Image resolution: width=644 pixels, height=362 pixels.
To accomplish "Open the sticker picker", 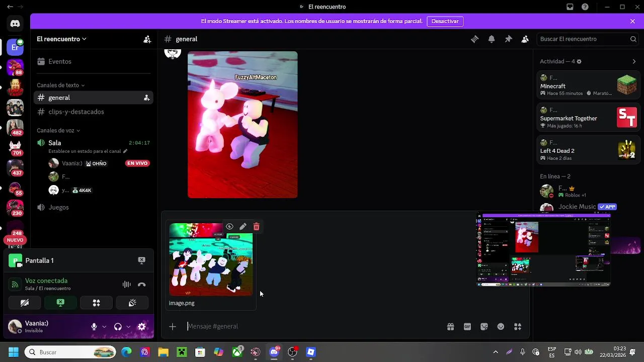I will tap(484, 327).
